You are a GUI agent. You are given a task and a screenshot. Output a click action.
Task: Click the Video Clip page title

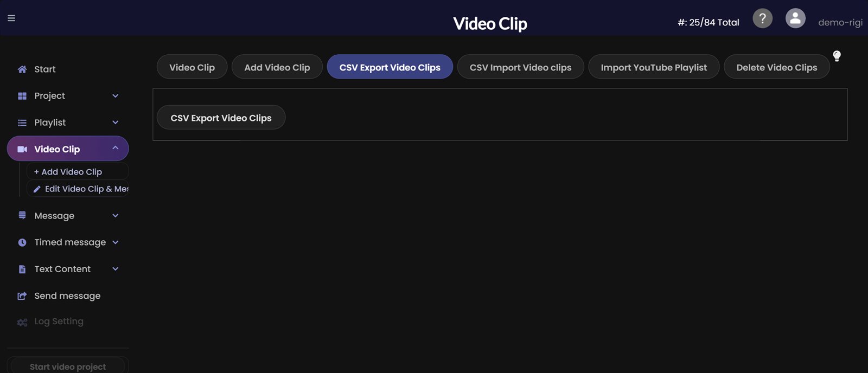pos(490,24)
